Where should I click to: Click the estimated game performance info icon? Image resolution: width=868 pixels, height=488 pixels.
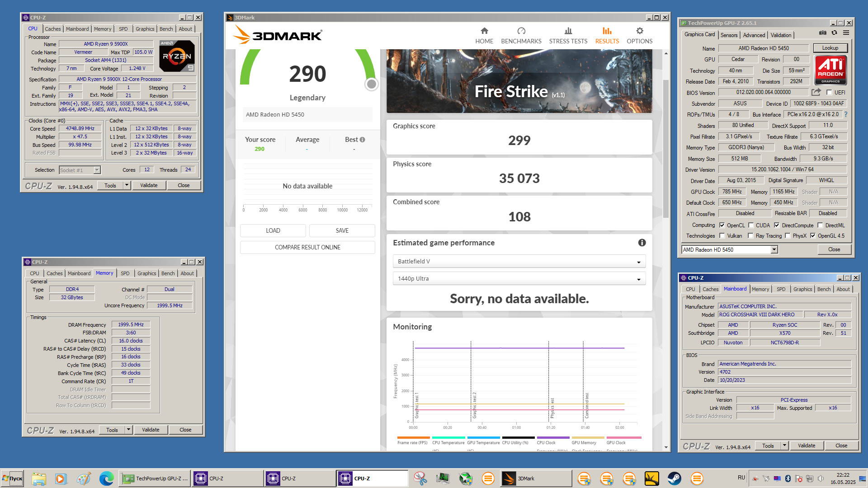[x=642, y=243]
